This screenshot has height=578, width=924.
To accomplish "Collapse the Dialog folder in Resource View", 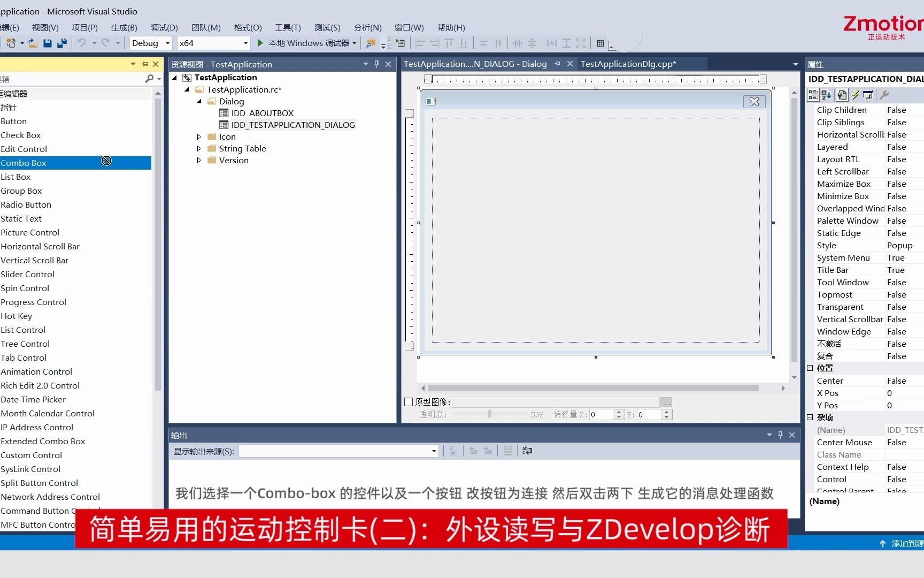I will pyautogui.click(x=198, y=101).
